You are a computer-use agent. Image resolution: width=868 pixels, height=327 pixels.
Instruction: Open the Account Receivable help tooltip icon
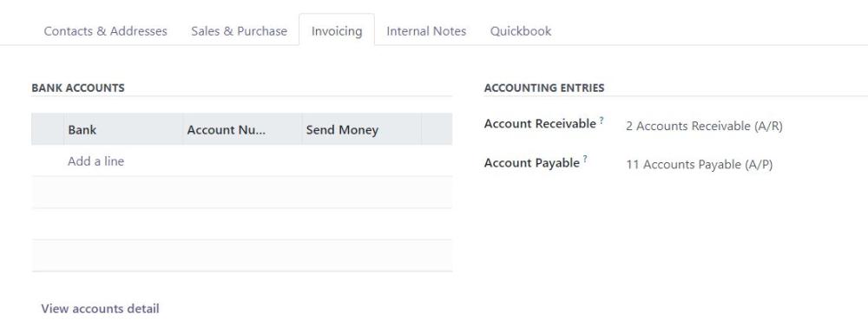click(x=602, y=120)
